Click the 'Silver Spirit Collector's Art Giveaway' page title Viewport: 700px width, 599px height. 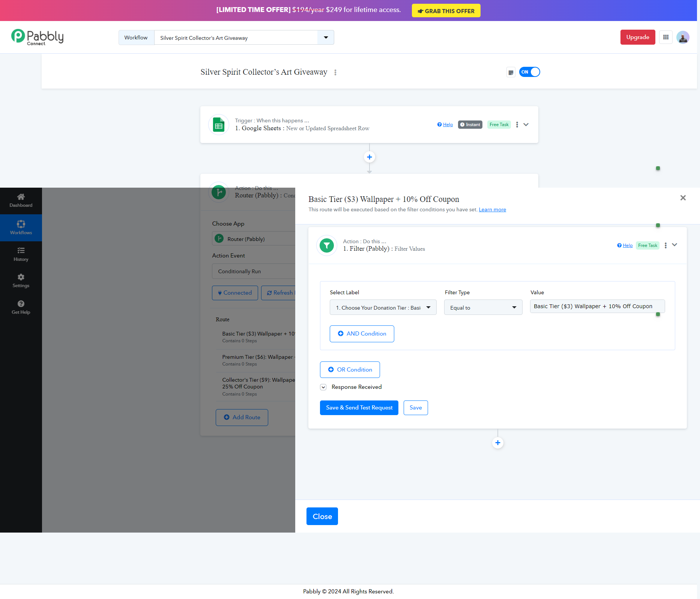click(264, 72)
